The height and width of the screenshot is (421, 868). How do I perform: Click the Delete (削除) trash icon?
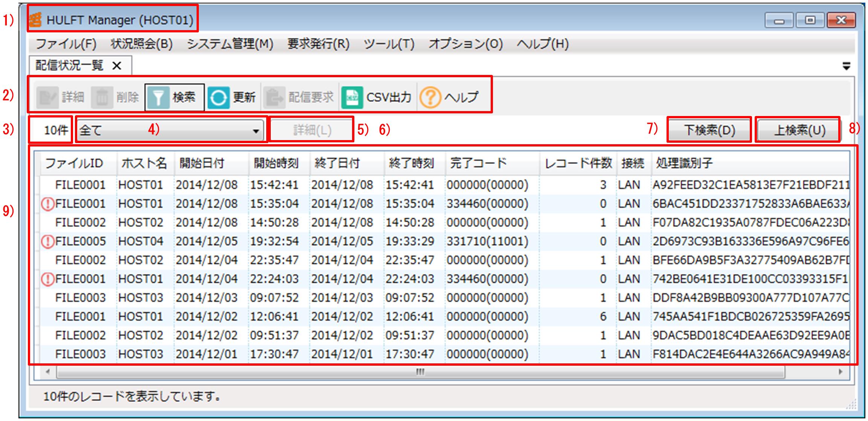[102, 98]
